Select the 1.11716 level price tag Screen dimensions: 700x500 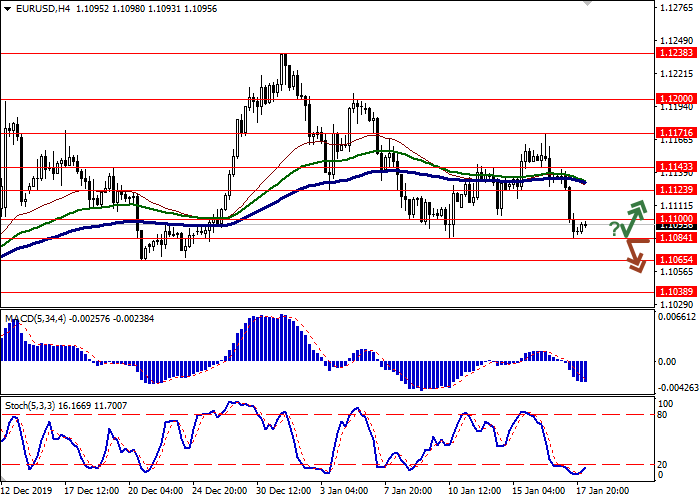[x=675, y=132]
